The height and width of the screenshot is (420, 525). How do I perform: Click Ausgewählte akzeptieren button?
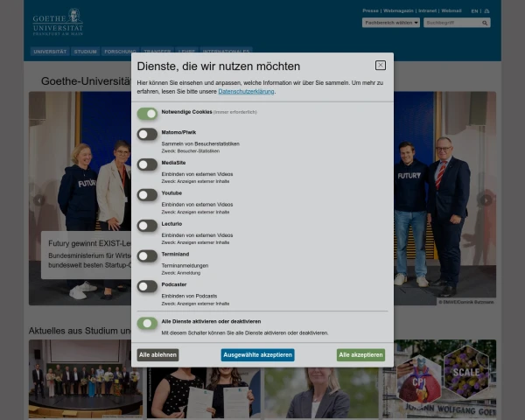coord(258,355)
